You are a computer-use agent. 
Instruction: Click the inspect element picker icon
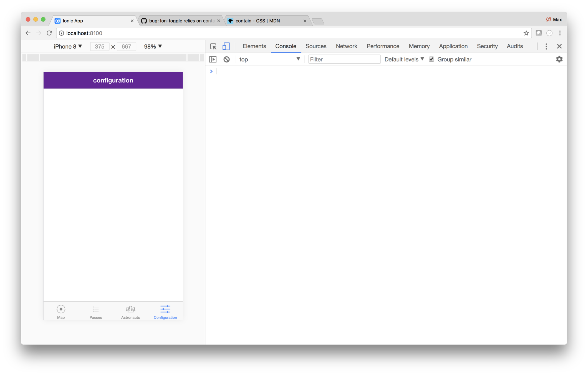(213, 46)
